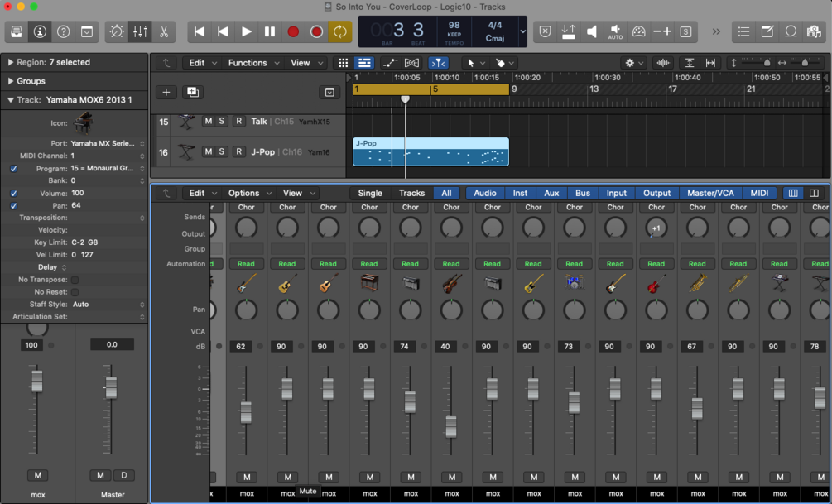Record-enable track 16 J-Pop
This screenshot has width=832, height=504.
click(238, 151)
